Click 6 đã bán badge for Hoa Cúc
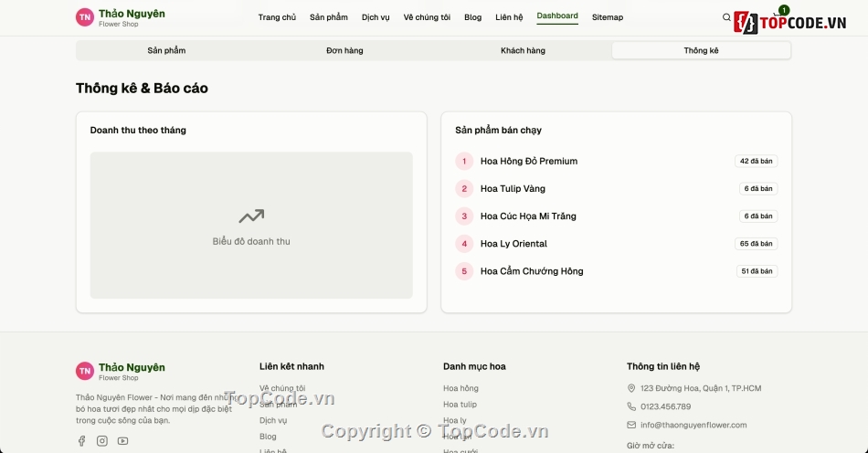 758,216
